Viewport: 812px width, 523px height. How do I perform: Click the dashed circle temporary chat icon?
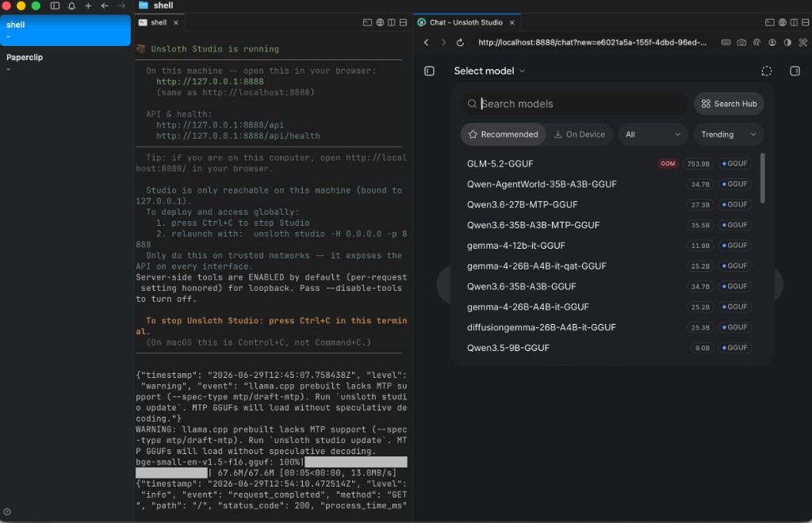pos(767,71)
